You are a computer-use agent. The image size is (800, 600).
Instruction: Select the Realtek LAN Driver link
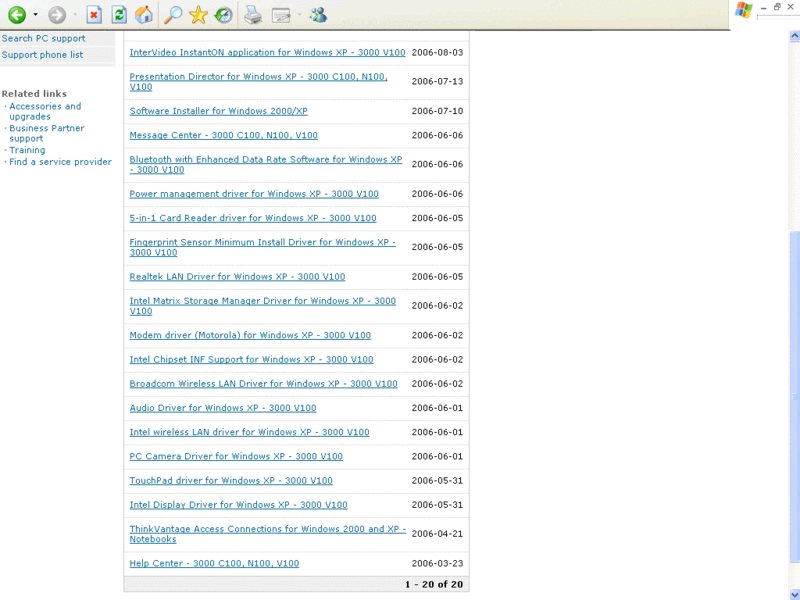pyautogui.click(x=237, y=277)
